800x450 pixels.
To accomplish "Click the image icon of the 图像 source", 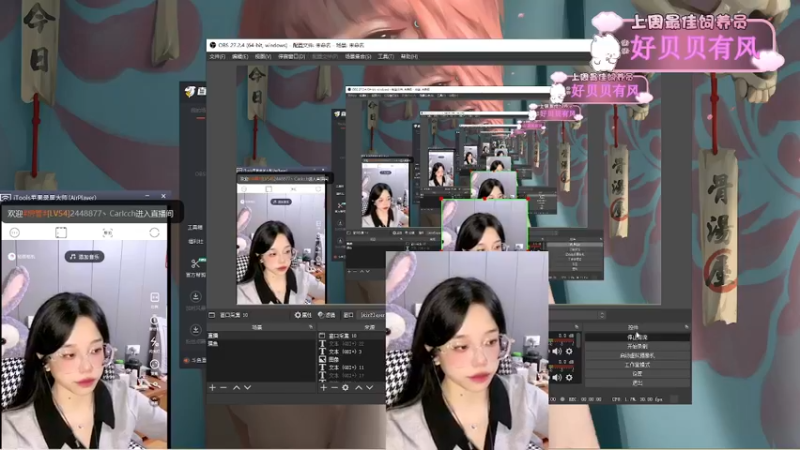I will click(x=322, y=359).
